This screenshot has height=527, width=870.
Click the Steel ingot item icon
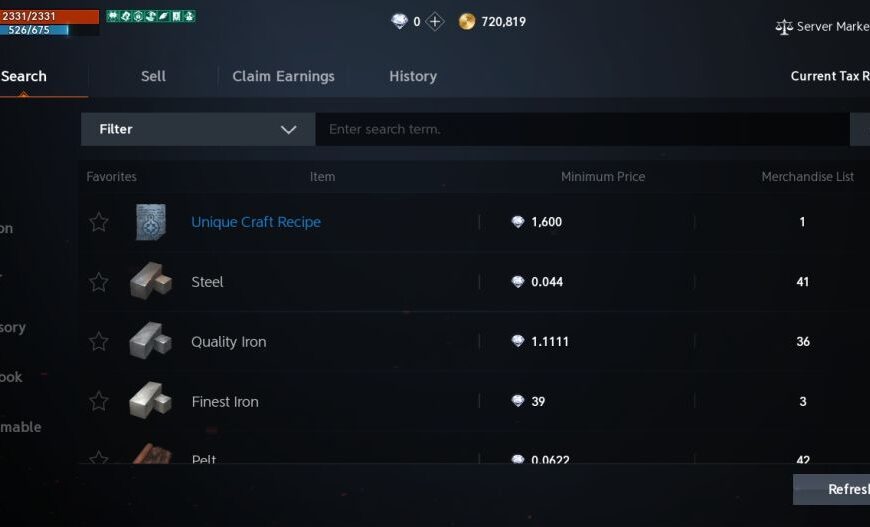pyautogui.click(x=150, y=282)
